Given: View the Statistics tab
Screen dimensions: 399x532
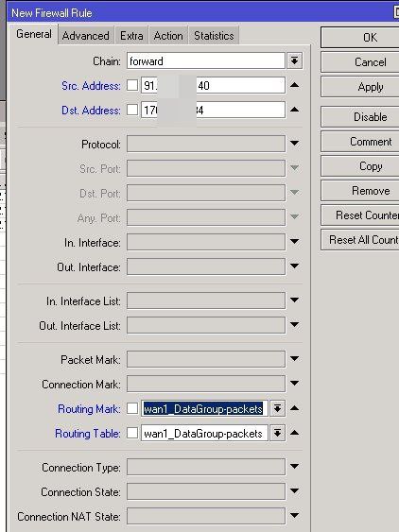Looking at the screenshot, I should click(x=214, y=36).
